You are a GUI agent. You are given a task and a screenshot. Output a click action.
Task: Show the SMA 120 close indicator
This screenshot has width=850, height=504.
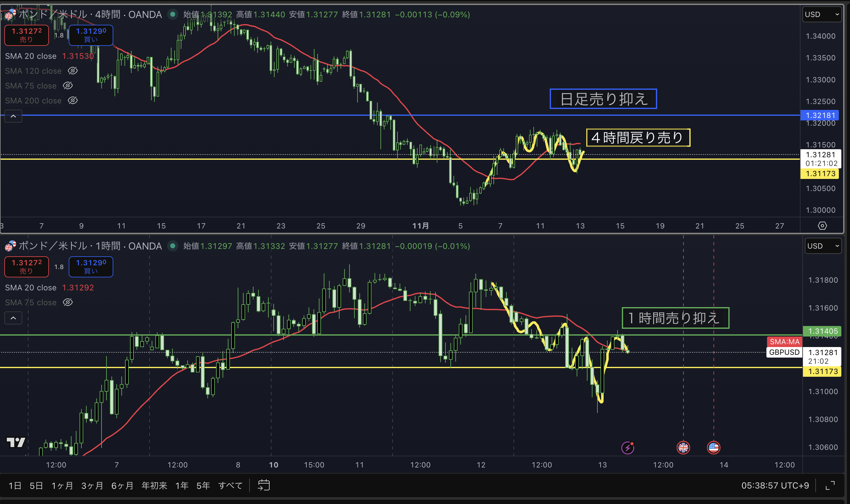click(73, 71)
